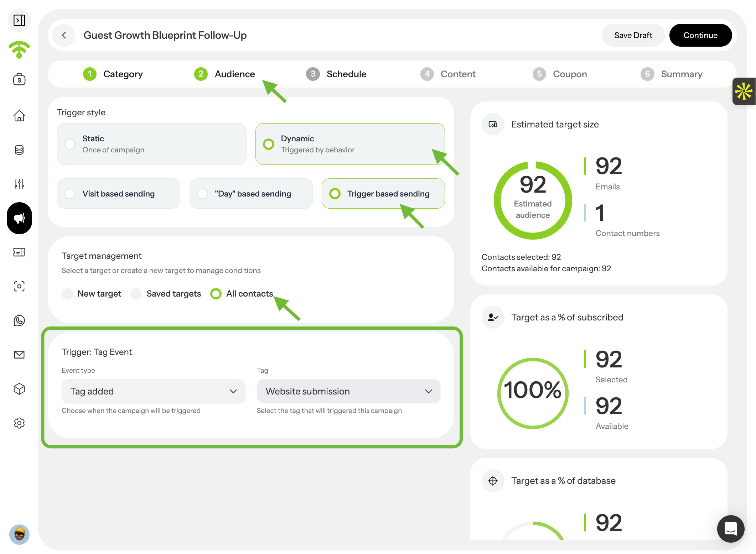The width and height of the screenshot is (756, 554).
Task: Select Static once of campaign trigger style
Action: pyautogui.click(x=152, y=144)
